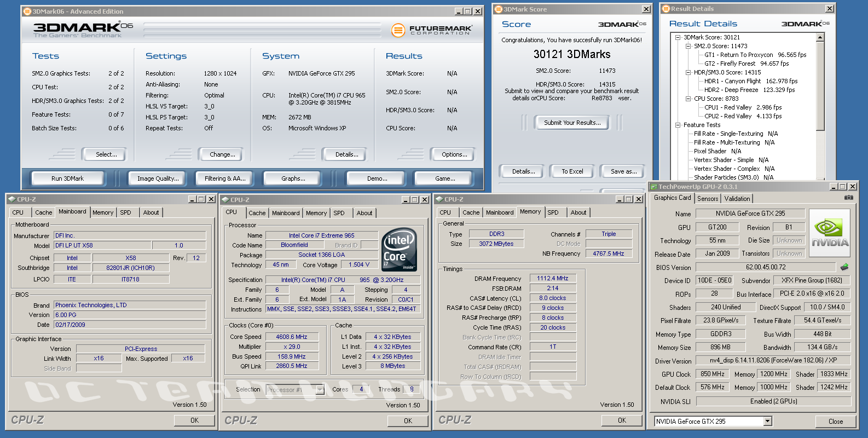This screenshot has height=438, width=868.
Task: Click the Filtering & AA button
Action: (225, 178)
